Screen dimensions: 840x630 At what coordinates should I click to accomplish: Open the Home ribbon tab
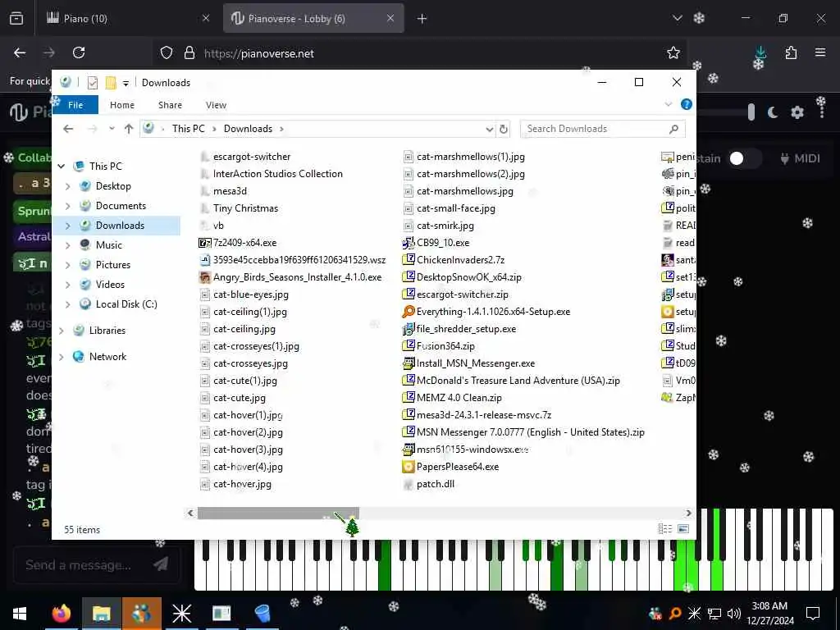pos(122,105)
